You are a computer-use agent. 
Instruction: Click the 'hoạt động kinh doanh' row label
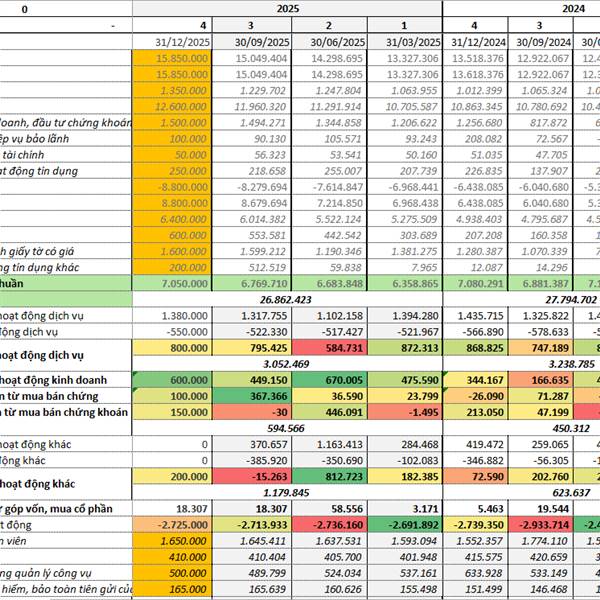(x=53, y=380)
